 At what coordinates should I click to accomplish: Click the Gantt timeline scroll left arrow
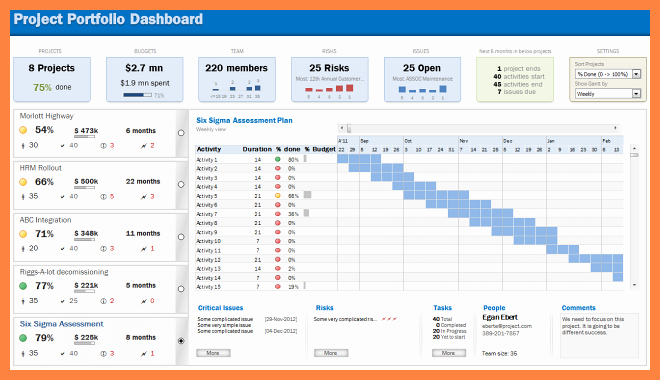[x=342, y=128]
